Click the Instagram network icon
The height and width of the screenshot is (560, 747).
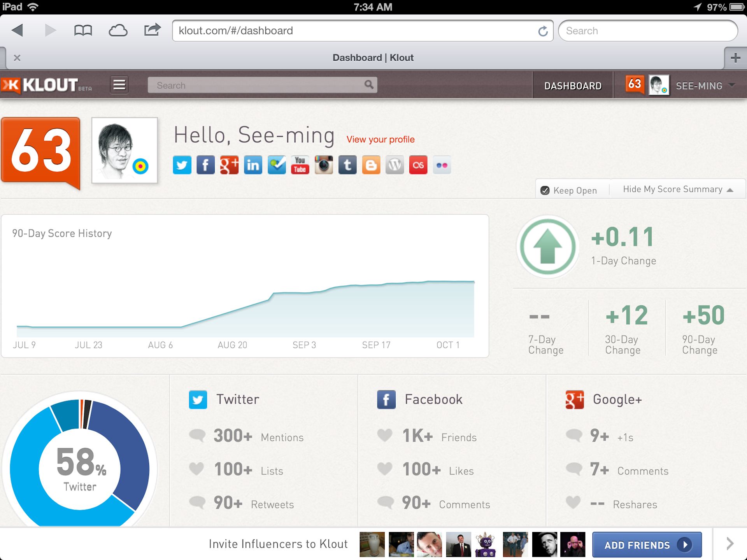point(324,165)
